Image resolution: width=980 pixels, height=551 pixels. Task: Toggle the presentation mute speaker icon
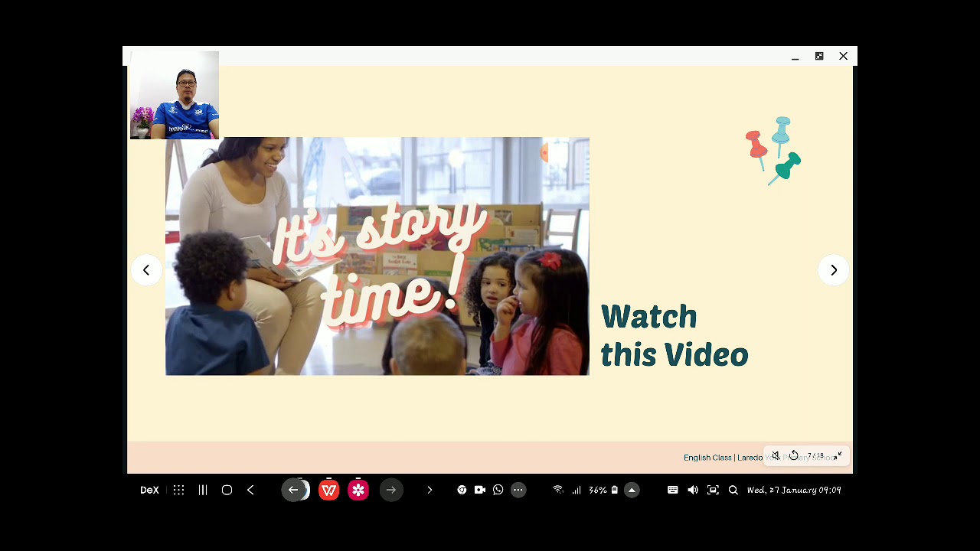click(776, 455)
